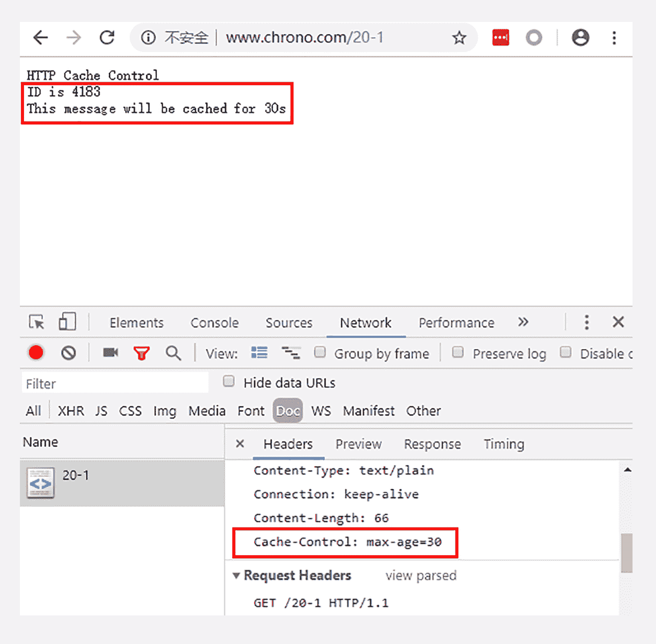Show the overview waterfall view icon
This screenshot has height=644, width=656.
coord(291,353)
